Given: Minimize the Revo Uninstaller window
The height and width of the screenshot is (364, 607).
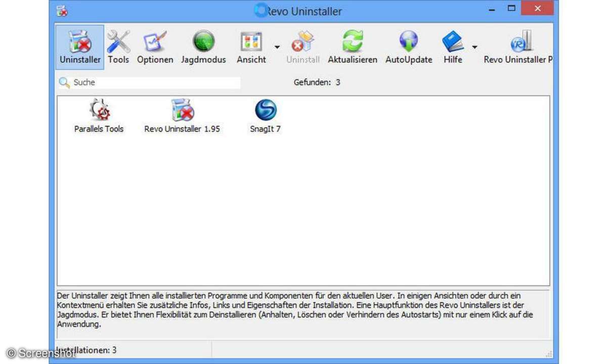Looking at the screenshot, I should coord(491,9).
